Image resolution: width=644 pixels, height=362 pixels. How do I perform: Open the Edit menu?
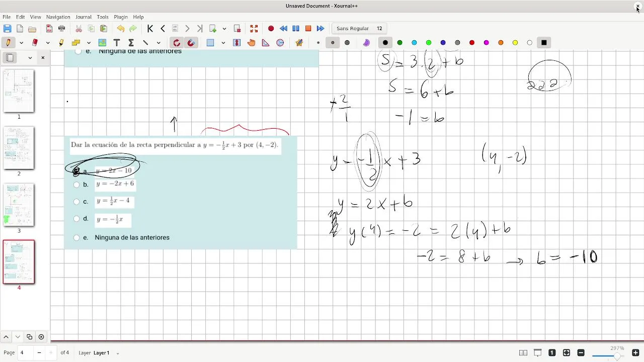click(20, 17)
